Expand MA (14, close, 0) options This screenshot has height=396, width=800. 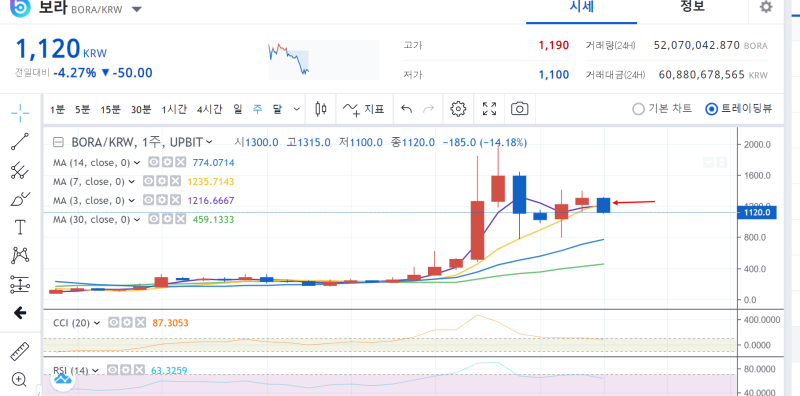pos(137,163)
